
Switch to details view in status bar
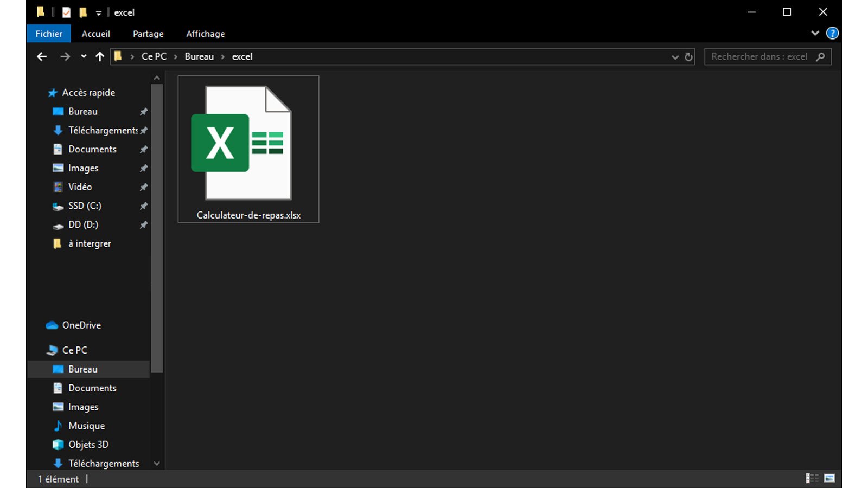point(812,478)
